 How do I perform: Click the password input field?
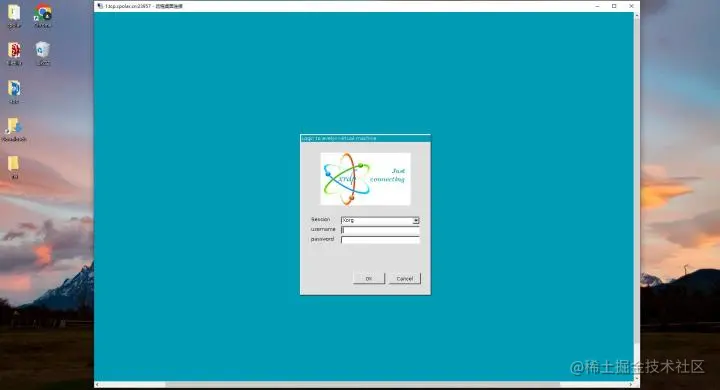(x=380, y=240)
